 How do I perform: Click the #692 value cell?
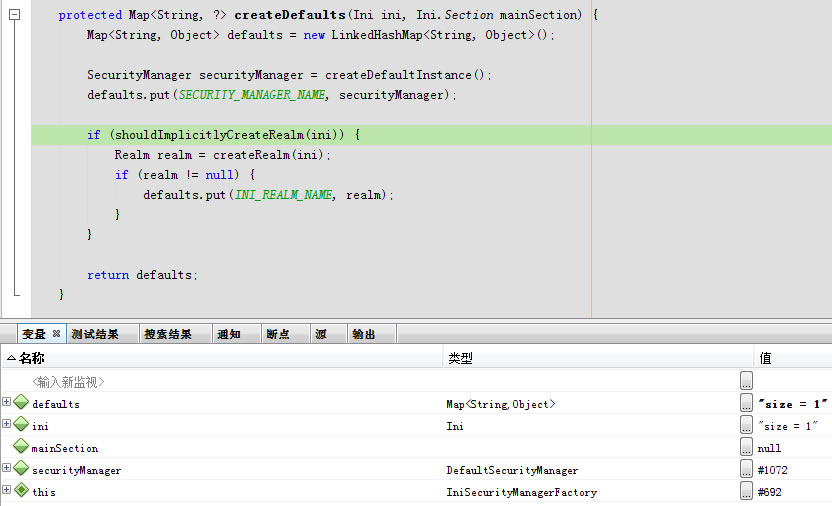[x=769, y=492]
